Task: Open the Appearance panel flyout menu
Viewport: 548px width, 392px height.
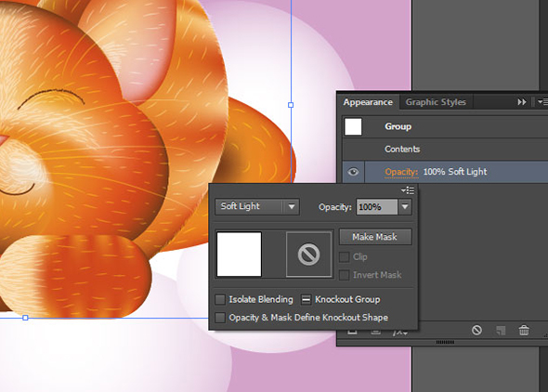Action: pos(542,101)
